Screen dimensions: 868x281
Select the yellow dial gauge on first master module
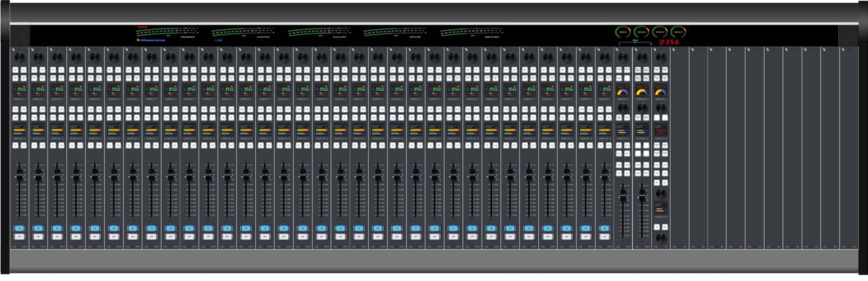623,92
